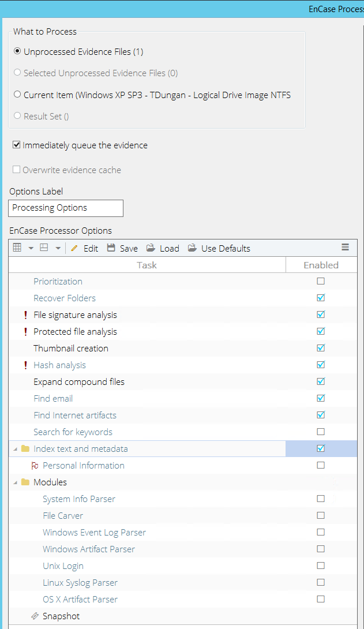The image size is (364, 629).
Task: Collapse the Index text and metadata node
Action: pos(15,449)
